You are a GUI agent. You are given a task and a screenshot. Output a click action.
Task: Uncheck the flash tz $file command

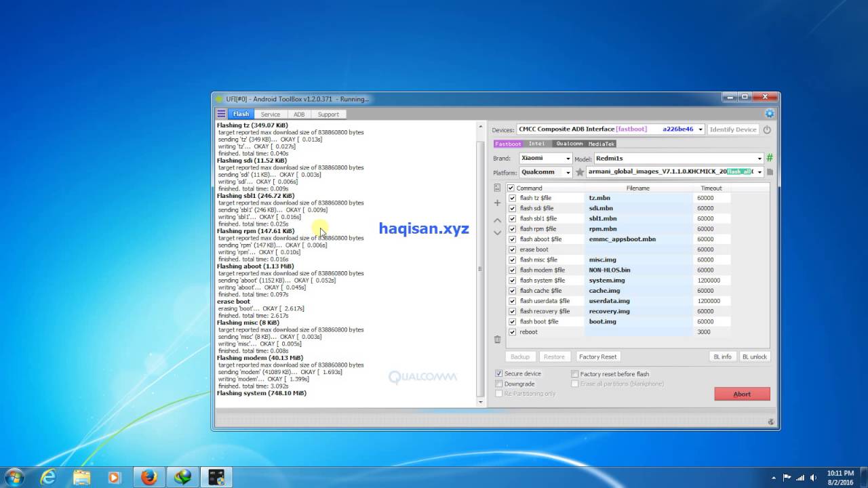(x=512, y=198)
